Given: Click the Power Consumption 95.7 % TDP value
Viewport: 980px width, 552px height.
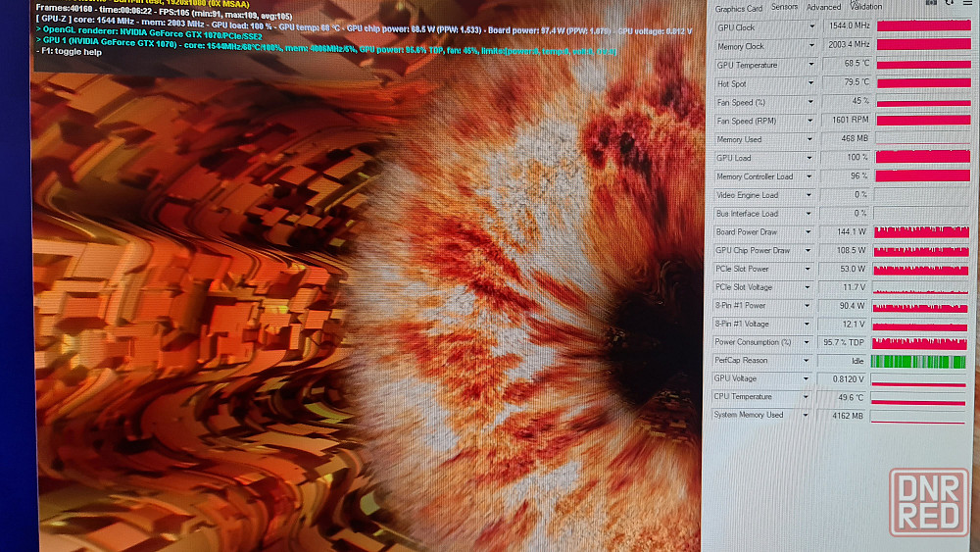Looking at the screenshot, I should pyautogui.click(x=845, y=342).
